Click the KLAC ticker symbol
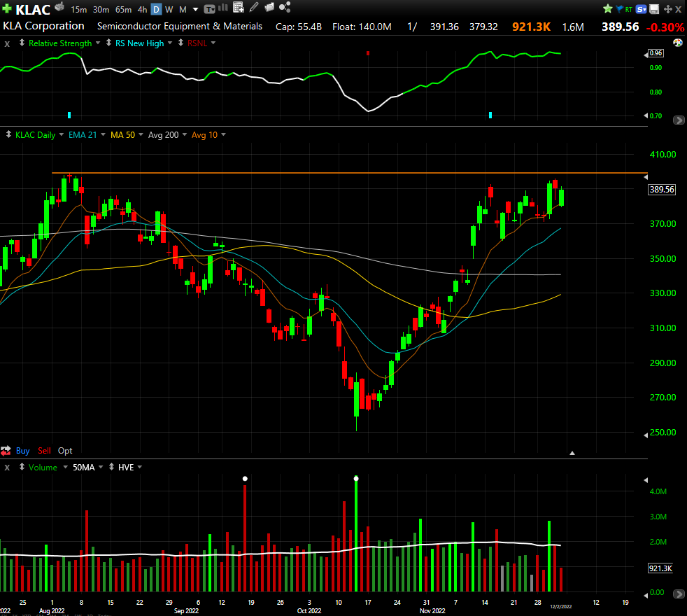Viewport: 687px width, 616px height. pyautogui.click(x=33, y=10)
